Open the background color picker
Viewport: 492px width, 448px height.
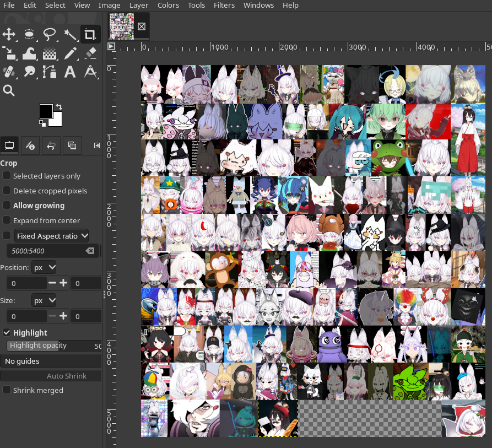[x=58, y=121]
